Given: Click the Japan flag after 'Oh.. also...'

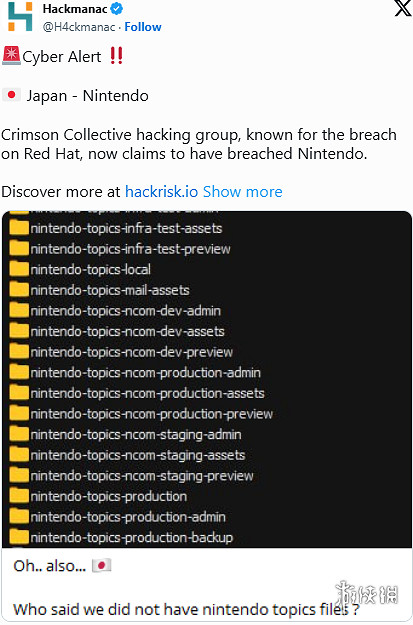Looking at the screenshot, I should [102, 565].
